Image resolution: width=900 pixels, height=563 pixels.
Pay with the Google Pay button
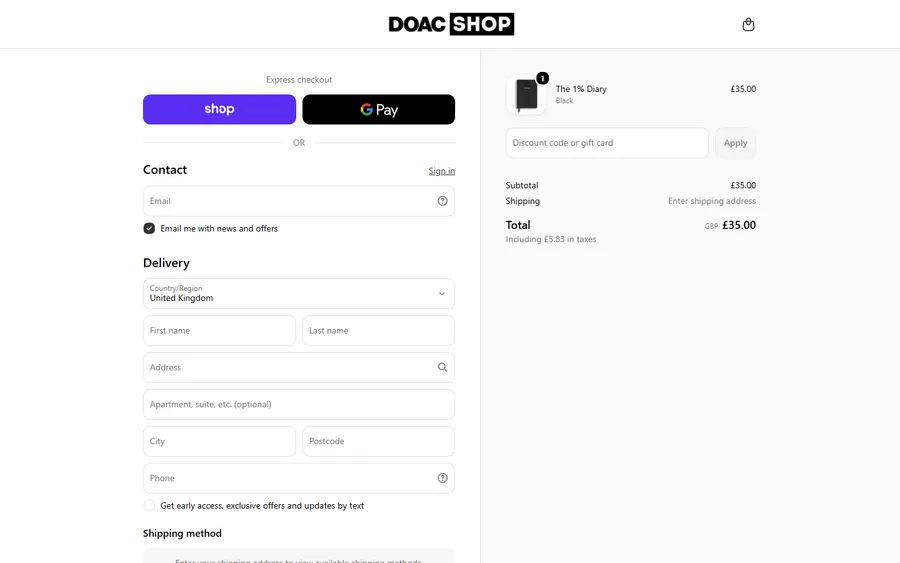tap(379, 109)
